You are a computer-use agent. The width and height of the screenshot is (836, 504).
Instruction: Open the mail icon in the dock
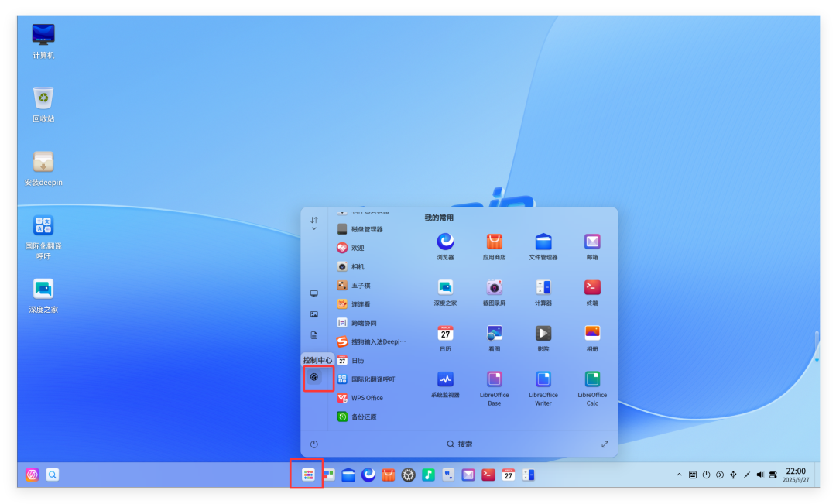click(x=468, y=475)
